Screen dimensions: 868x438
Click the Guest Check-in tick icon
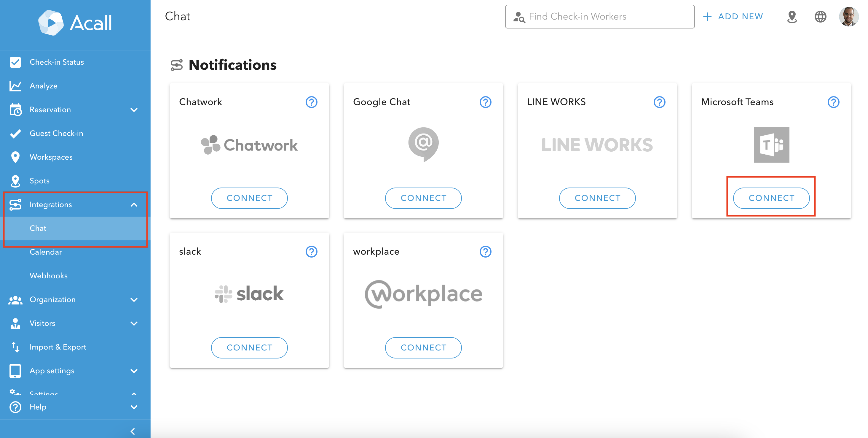15,134
